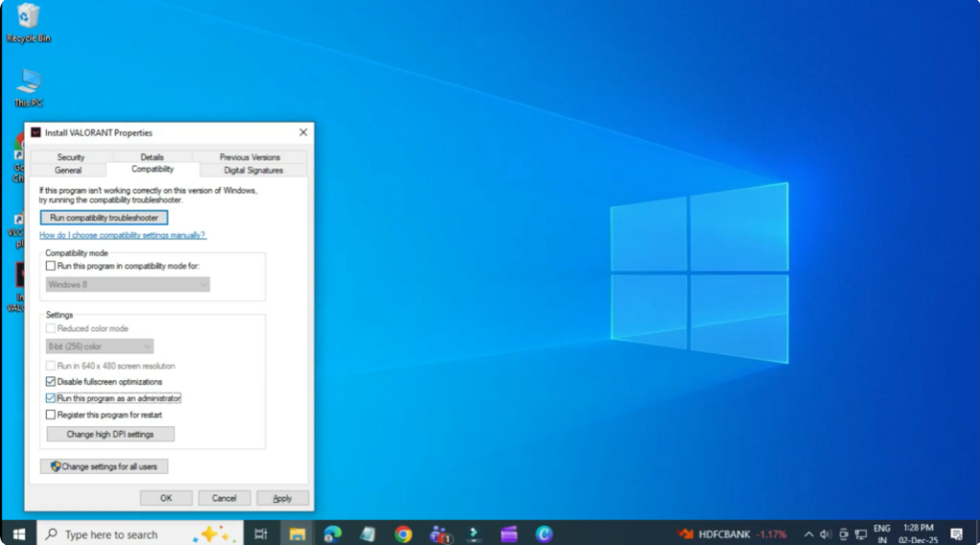Open the Previous Versions tab
980x545 pixels.
click(250, 157)
